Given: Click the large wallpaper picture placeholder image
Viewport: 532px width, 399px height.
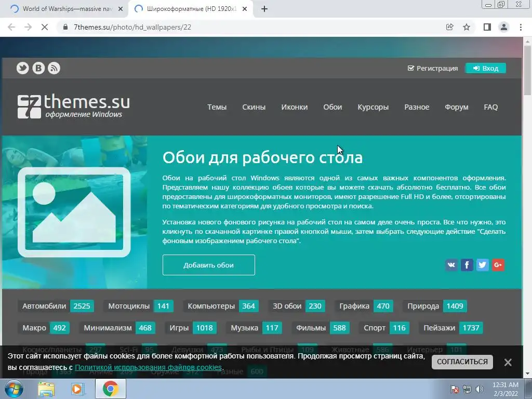Looking at the screenshot, I should tap(74, 212).
